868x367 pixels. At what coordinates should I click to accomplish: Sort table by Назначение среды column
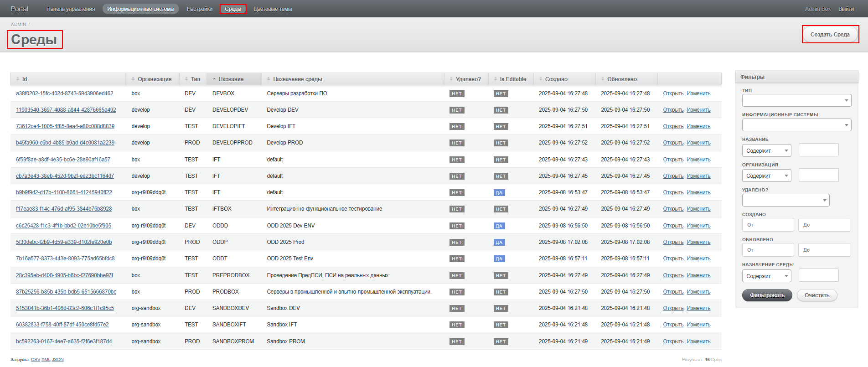(x=298, y=79)
